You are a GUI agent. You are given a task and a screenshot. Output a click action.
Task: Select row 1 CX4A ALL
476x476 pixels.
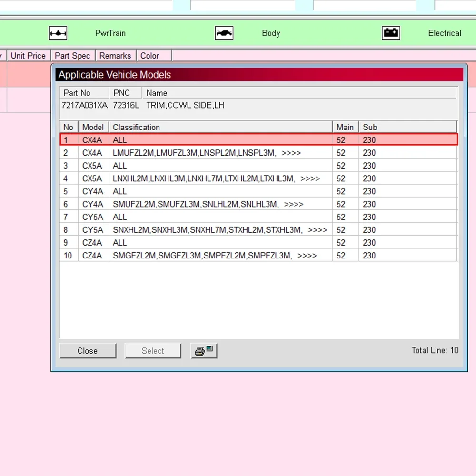258,139
